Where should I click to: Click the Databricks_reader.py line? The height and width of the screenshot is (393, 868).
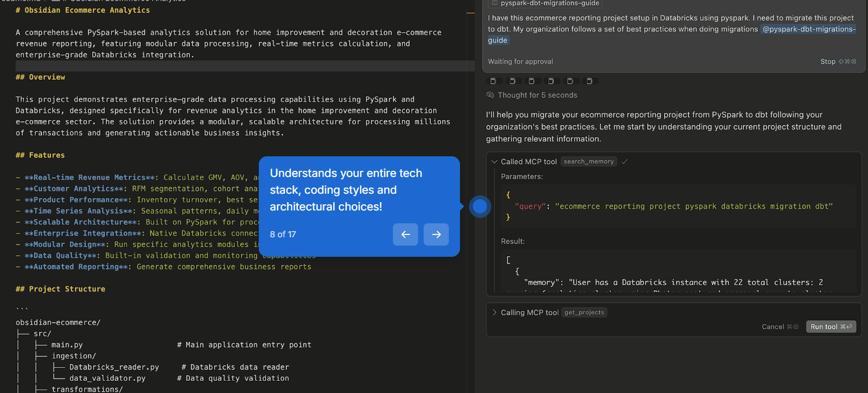(x=152, y=367)
